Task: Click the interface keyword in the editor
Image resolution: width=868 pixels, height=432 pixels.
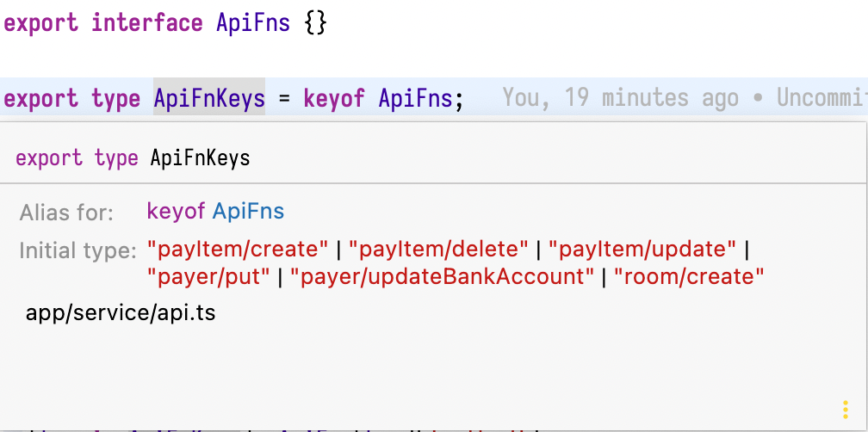Action: [146, 22]
